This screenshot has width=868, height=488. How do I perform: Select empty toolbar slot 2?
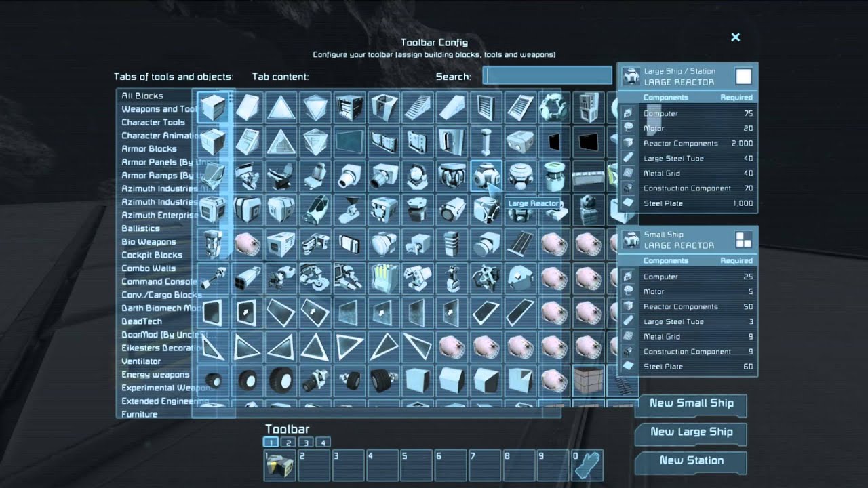(x=315, y=466)
